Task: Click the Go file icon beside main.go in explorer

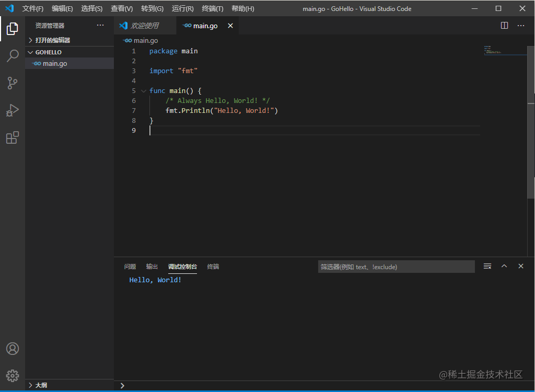Action: [37, 64]
